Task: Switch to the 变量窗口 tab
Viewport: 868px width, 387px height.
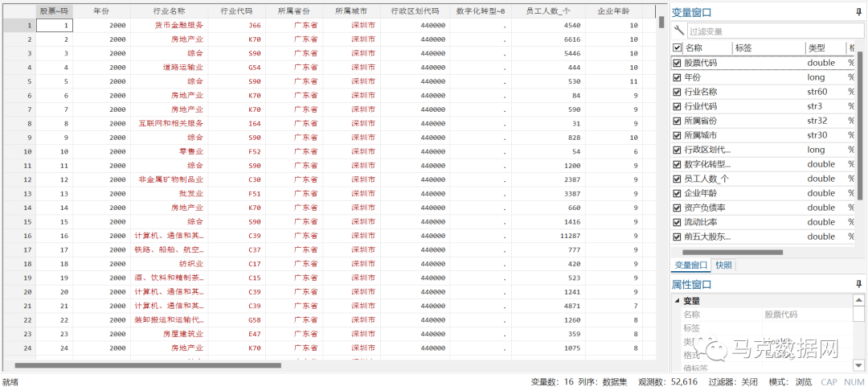Action: point(691,265)
